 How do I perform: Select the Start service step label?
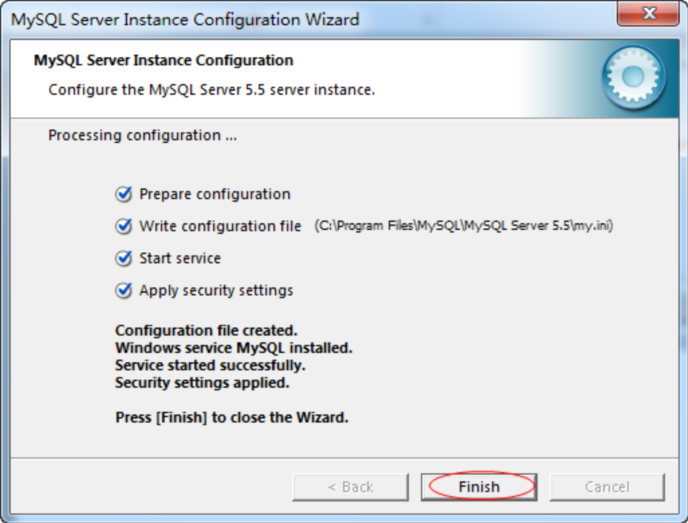(180, 258)
